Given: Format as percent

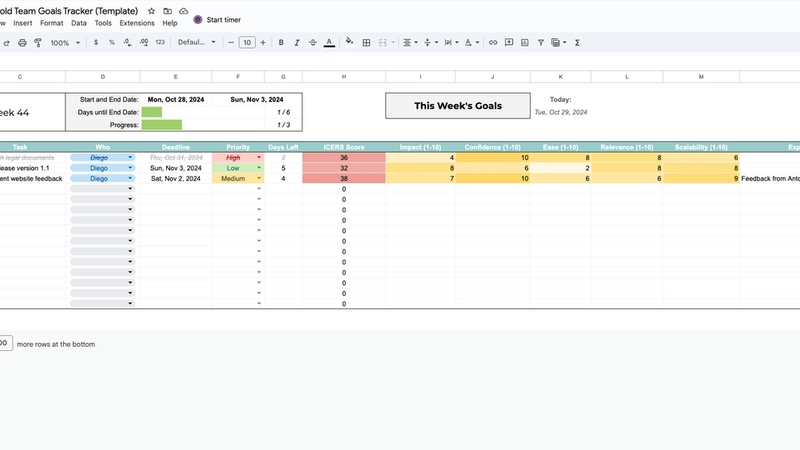Looking at the screenshot, I should coord(112,43).
